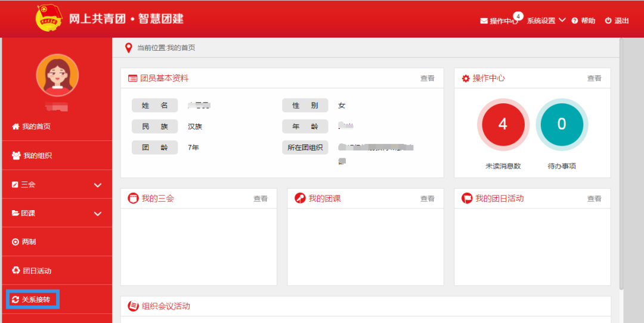The width and height of the screenshot is (644, 323).
Task: Go to 我的首页 in sidebar
Action: pyautogui.click(x=36, y=127)
